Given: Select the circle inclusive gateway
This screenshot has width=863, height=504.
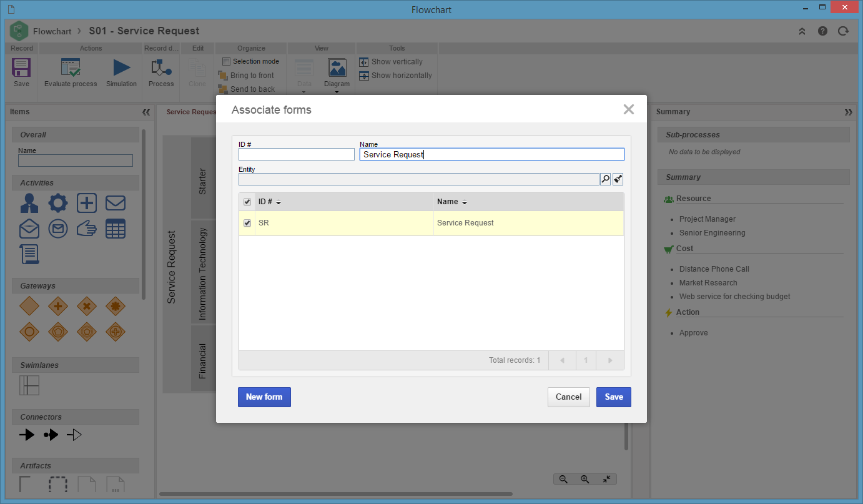Looking at the screenshot, I should point(29,332).
